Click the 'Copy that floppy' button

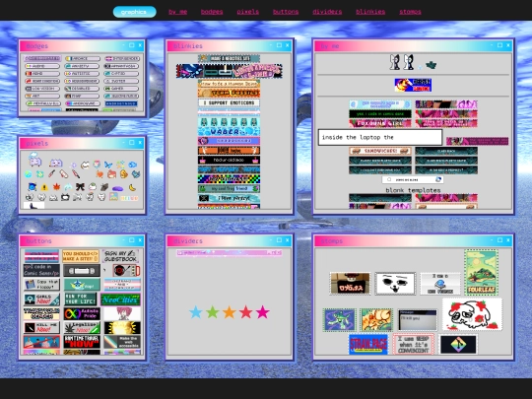pos(41,285)
